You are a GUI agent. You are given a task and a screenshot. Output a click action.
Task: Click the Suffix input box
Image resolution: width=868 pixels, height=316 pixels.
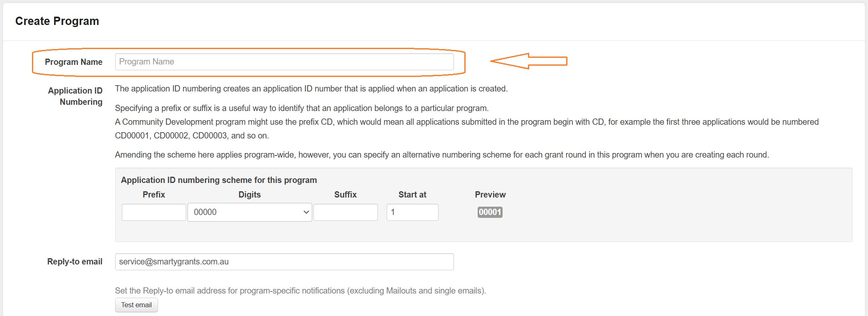click(x=345, y=212)
